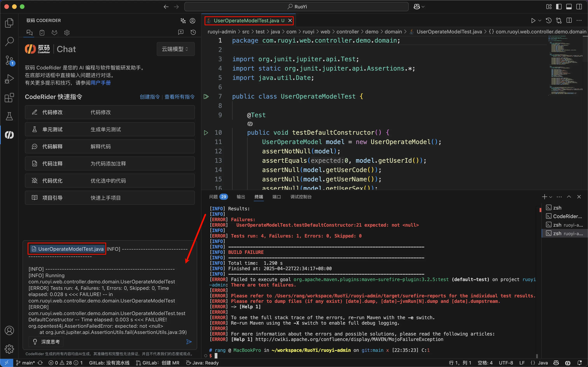This screenshot has width=588, height=367.
Task: Click the send message arrow in chat
Action: [x=189, y=342]
